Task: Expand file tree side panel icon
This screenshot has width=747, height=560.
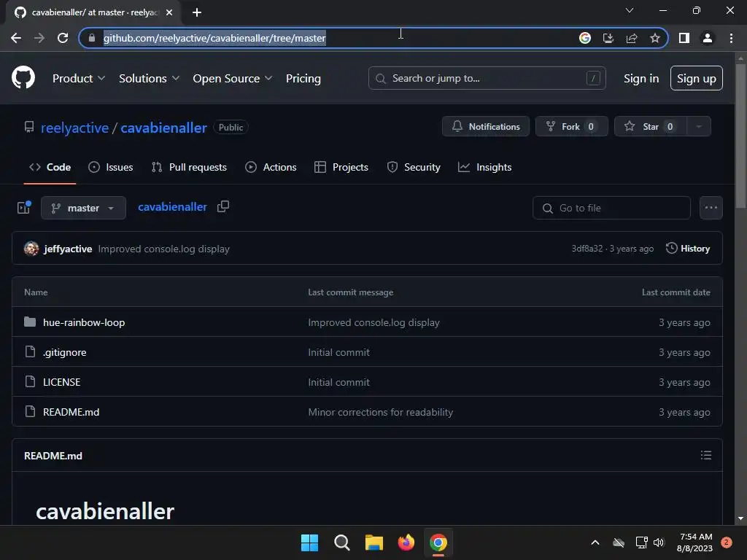Action: (24, 208)
